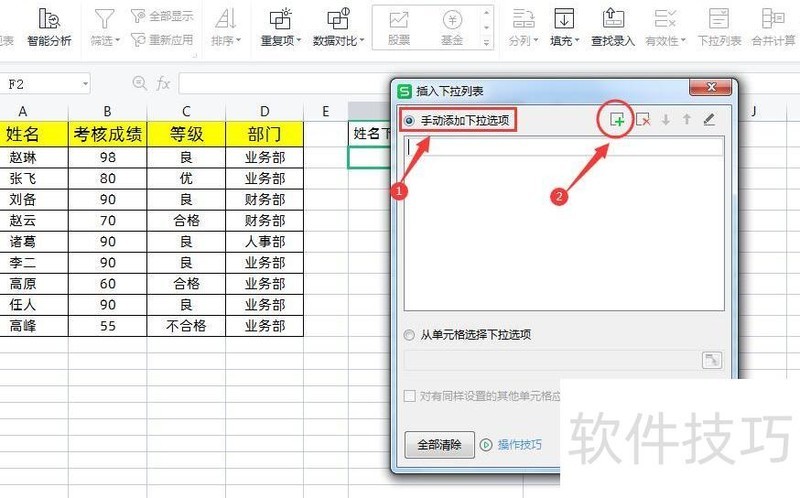
Task: Click the cell range reference input field
Action: pyautogui.click(x=552, y=360)
